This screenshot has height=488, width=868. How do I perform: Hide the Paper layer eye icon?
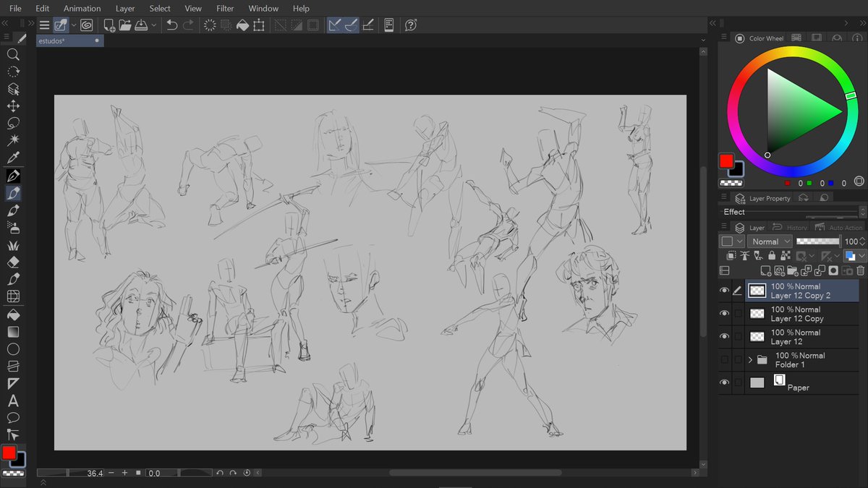pos(724,383)
